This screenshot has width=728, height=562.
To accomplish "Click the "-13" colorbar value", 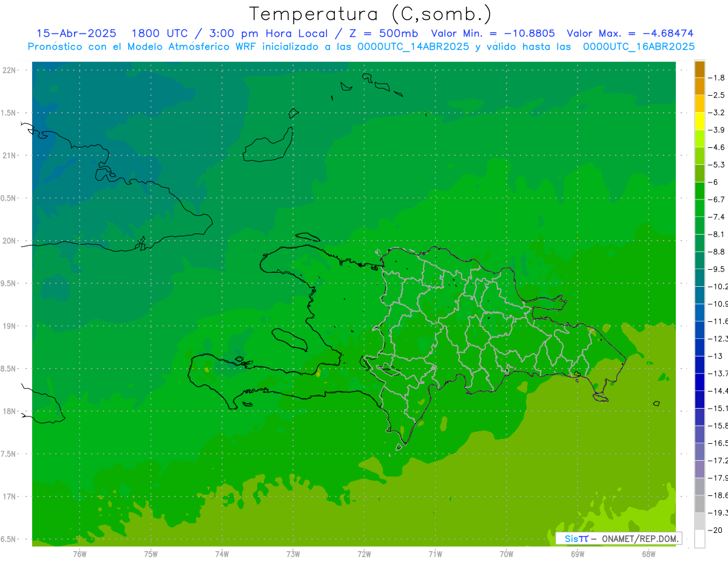I will pyautogui.click(x=715, y=356).
